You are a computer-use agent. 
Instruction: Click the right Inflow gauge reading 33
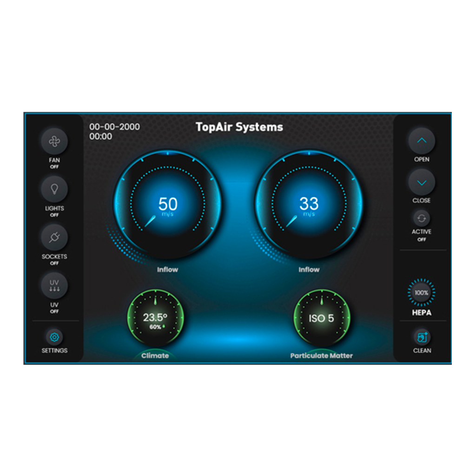[309, 205]
